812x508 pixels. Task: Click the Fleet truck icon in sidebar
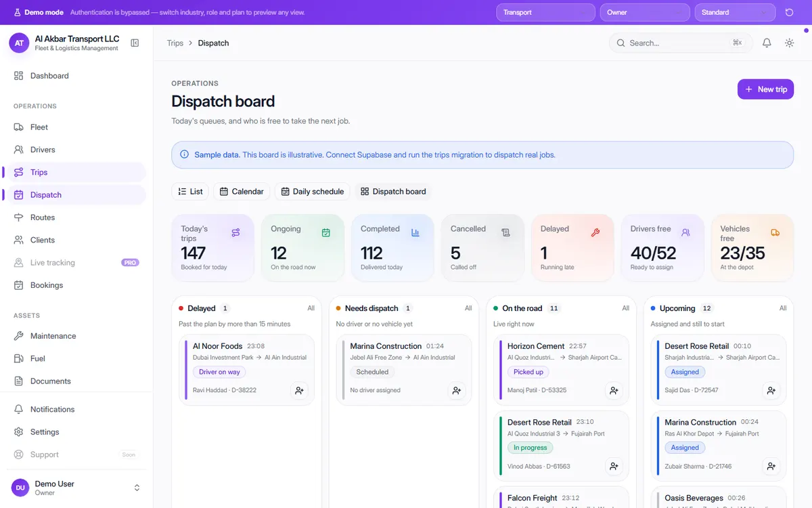pyautogui.click(x=18, y=127)
